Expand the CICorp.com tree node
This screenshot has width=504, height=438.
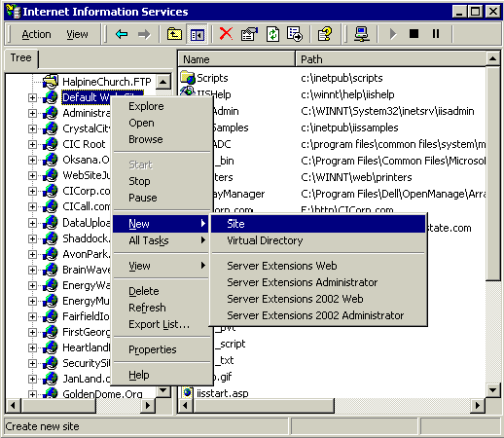point(32,191)
